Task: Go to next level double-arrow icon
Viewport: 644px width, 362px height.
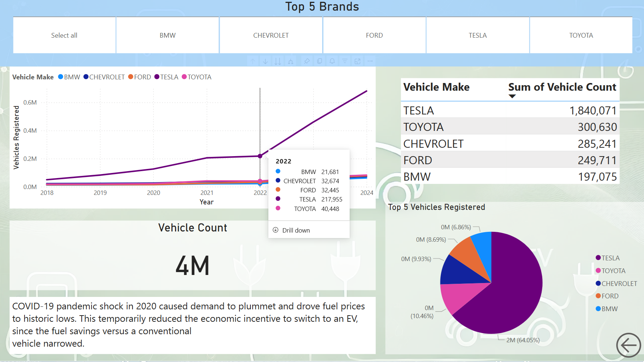Action: point(278,61)
